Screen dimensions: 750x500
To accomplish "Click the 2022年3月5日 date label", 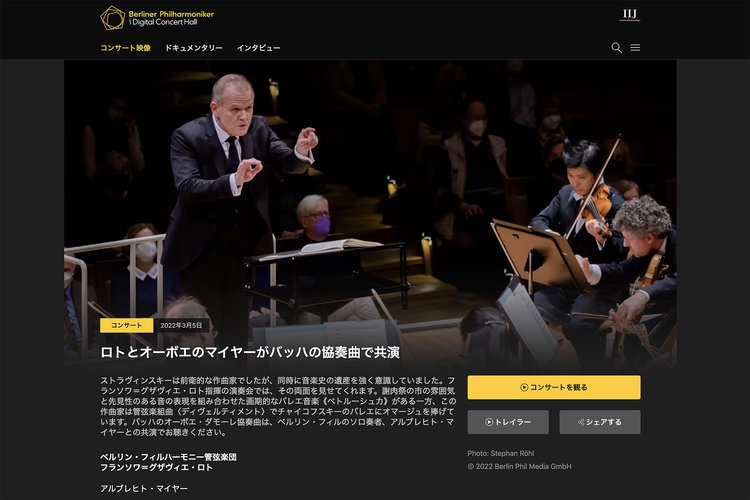I will click(181, 325).
